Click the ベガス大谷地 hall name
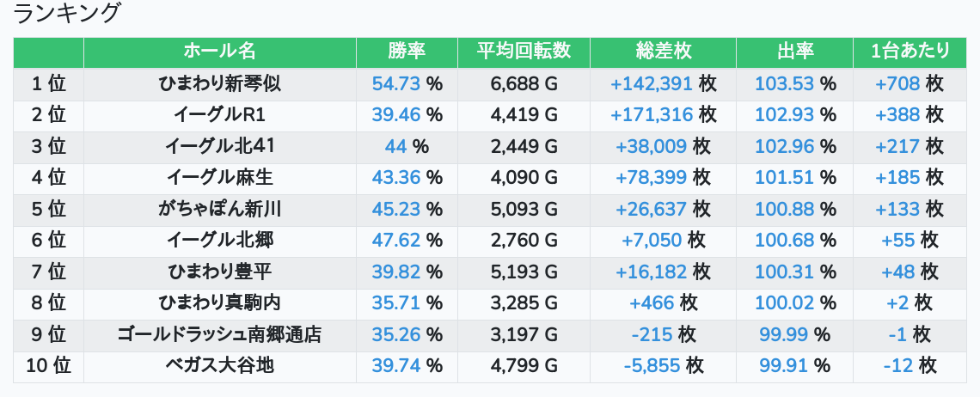The image size is (980, 397). (220, 365)
